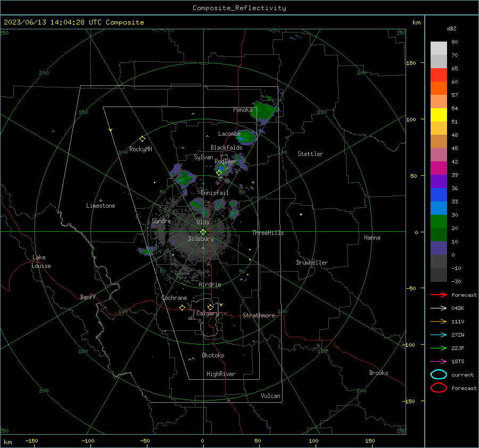Click the Strathmore city label
This screenshot has width=479, height=448.
click(259, 315)
